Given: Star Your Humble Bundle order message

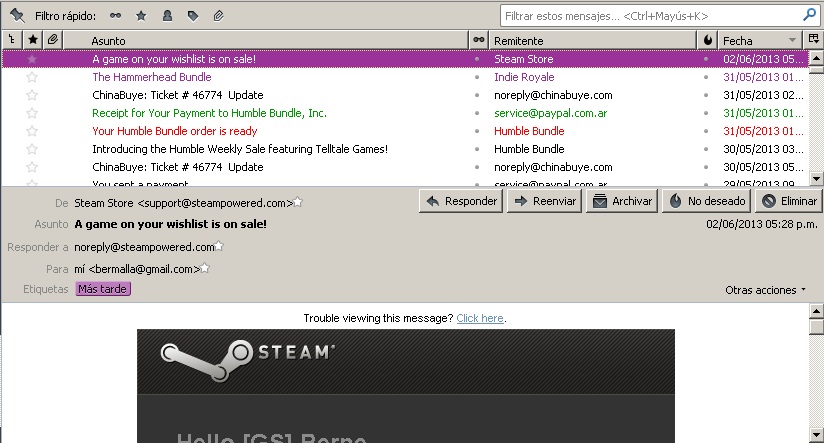Looking at the screenshot, I should point(32,131).
